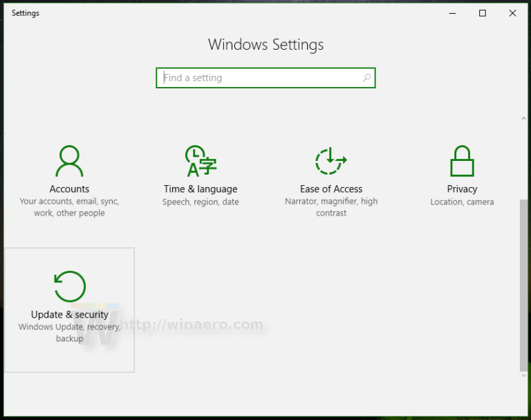Click 'Windows Update, recovery, backup' description
The width and height of the screenshot is (531, 420).
click(x=69, y=333)
